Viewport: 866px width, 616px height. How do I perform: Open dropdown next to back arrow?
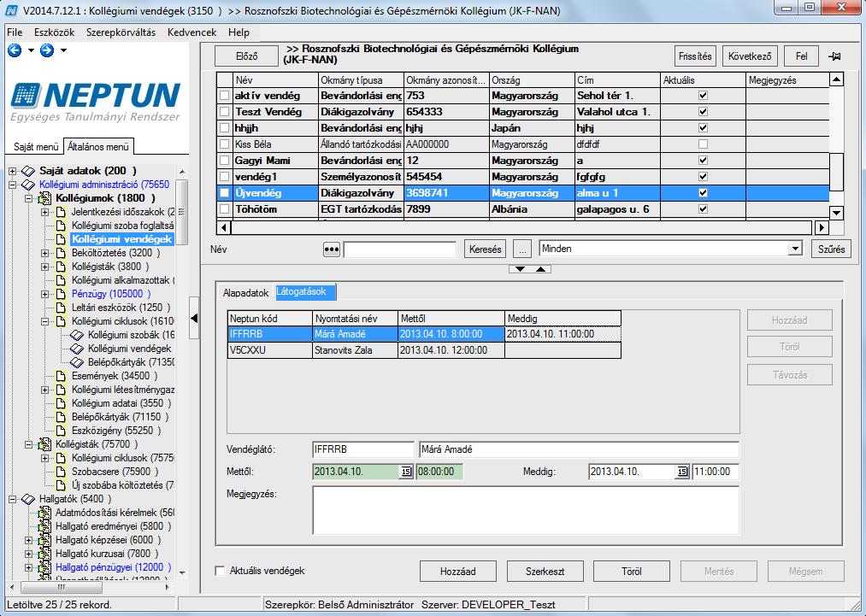tap(31, 50)
